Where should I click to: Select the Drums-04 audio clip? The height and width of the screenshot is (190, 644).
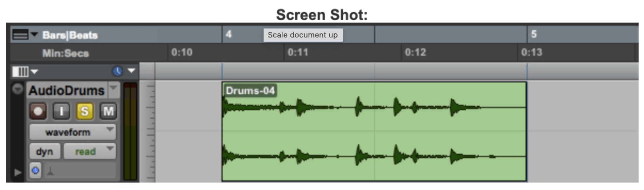click(x=374, y=131)
